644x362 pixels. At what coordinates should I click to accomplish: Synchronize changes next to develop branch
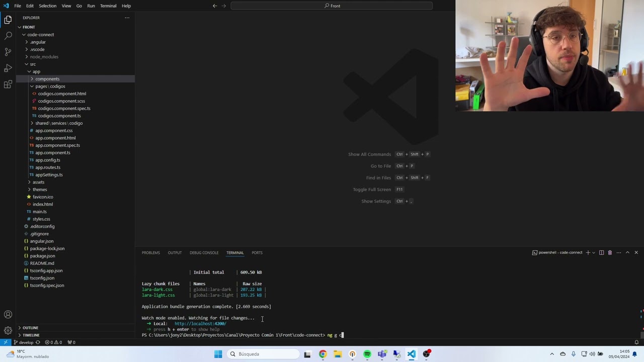pos(37,342)
